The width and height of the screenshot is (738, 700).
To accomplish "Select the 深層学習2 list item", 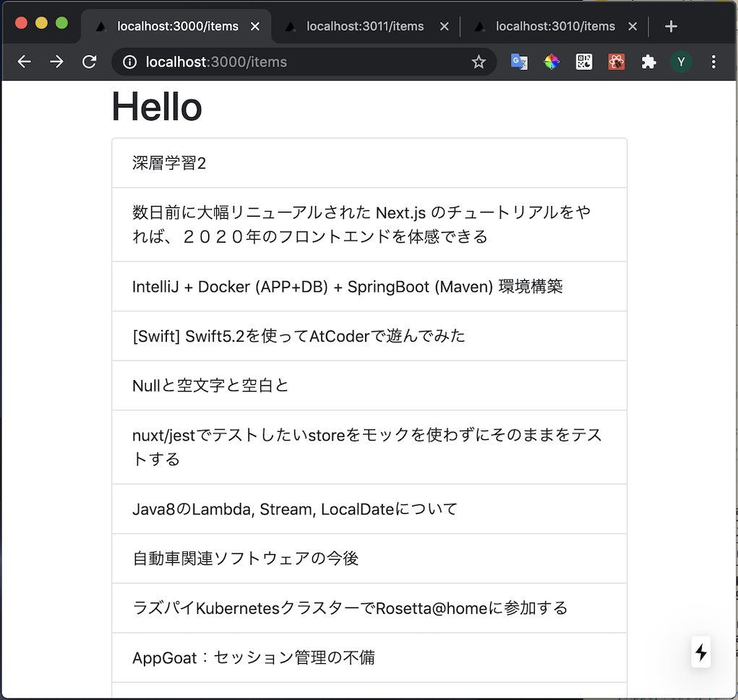I will coord(369,163).
